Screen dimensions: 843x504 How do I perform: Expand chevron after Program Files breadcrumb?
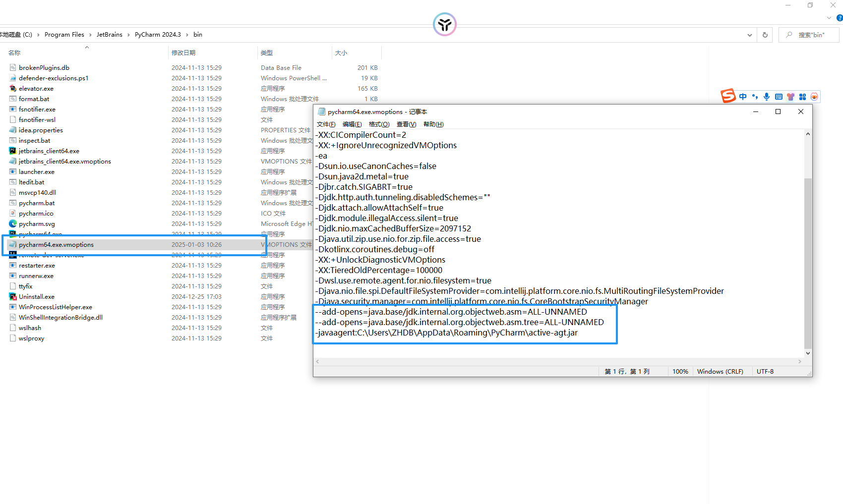coord(90,35)
